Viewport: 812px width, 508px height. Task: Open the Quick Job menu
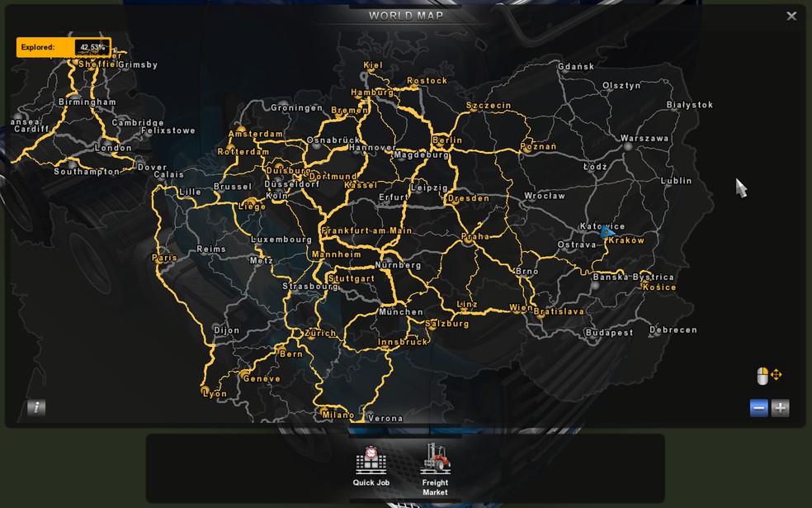pos(371,467)
